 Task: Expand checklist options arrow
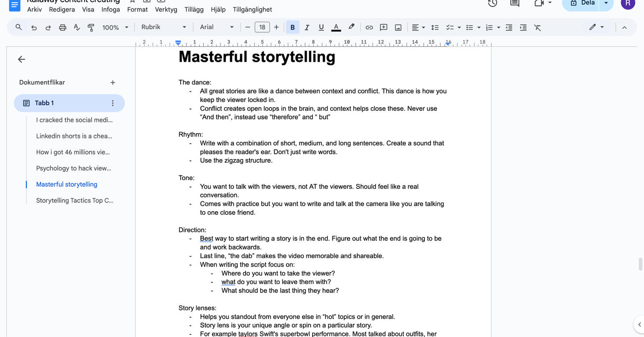click(459, 27)
